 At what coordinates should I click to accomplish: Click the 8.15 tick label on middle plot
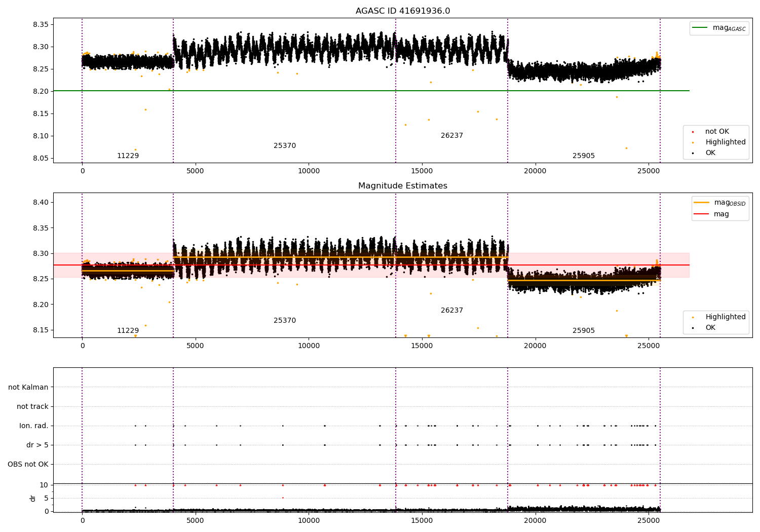pyautogui.click(x=41, y=330)
